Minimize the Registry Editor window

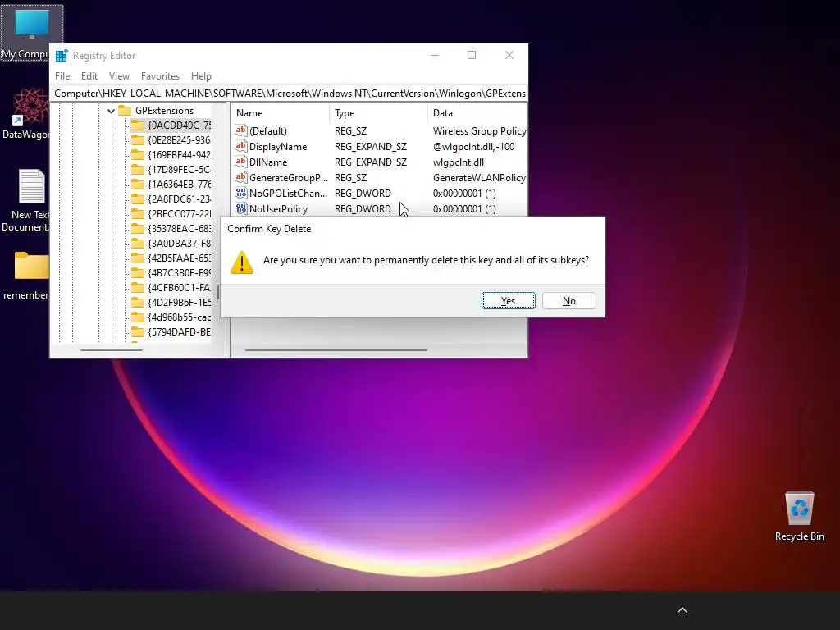coord(435,55)
